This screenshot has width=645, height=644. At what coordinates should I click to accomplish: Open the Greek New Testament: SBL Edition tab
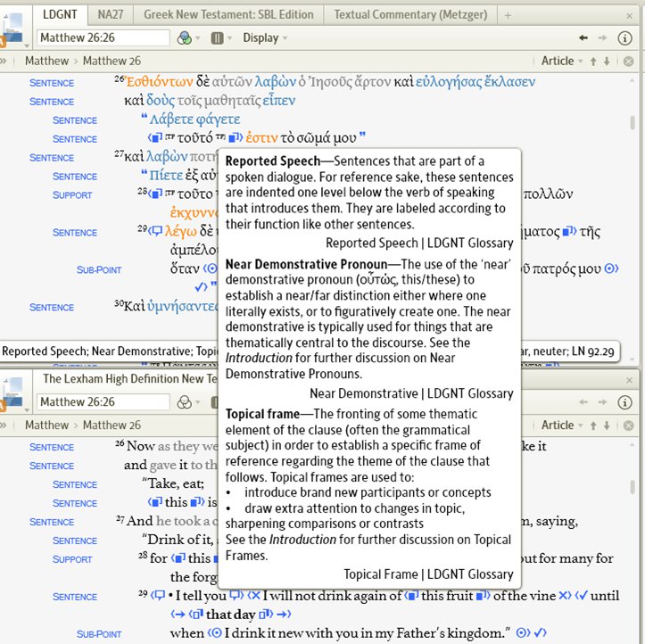[x=228, y=15]
